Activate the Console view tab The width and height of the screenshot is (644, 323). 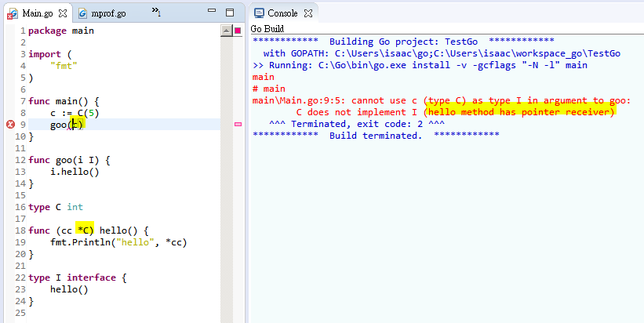pos(283,13)
